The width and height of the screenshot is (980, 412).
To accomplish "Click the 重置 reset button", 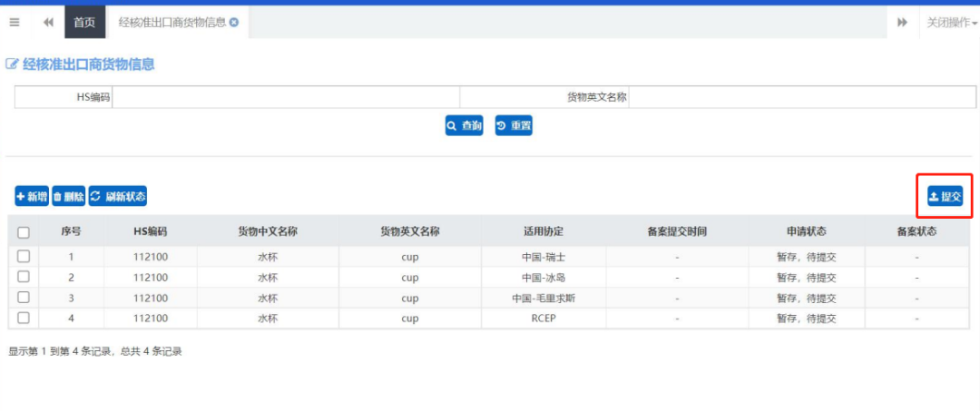I will tap(514, 126).
